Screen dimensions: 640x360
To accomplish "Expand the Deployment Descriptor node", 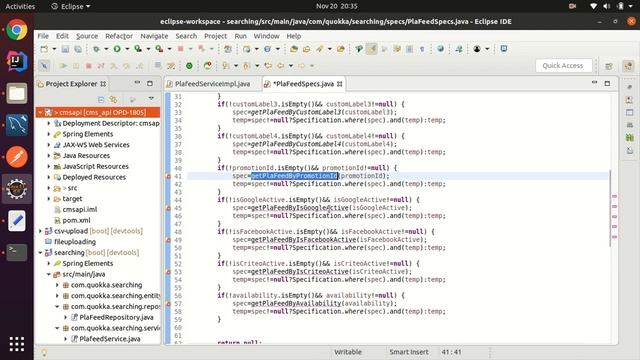I will 49,123.
